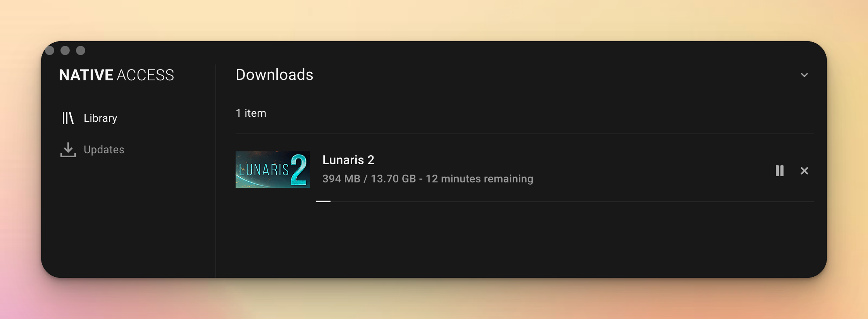The image size is (868, 319).
Task: Click the Library books icon
Action: (x=68, y=118)
